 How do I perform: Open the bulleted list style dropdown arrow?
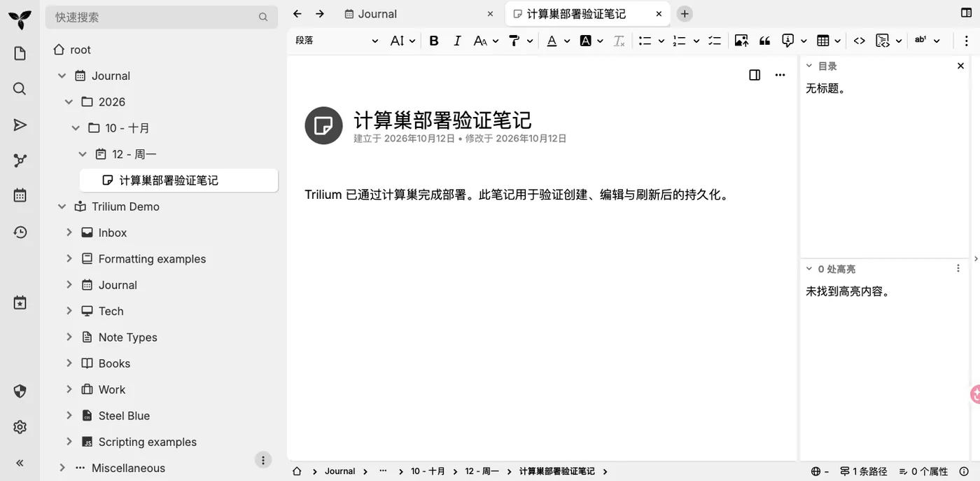tap(661, 41)
